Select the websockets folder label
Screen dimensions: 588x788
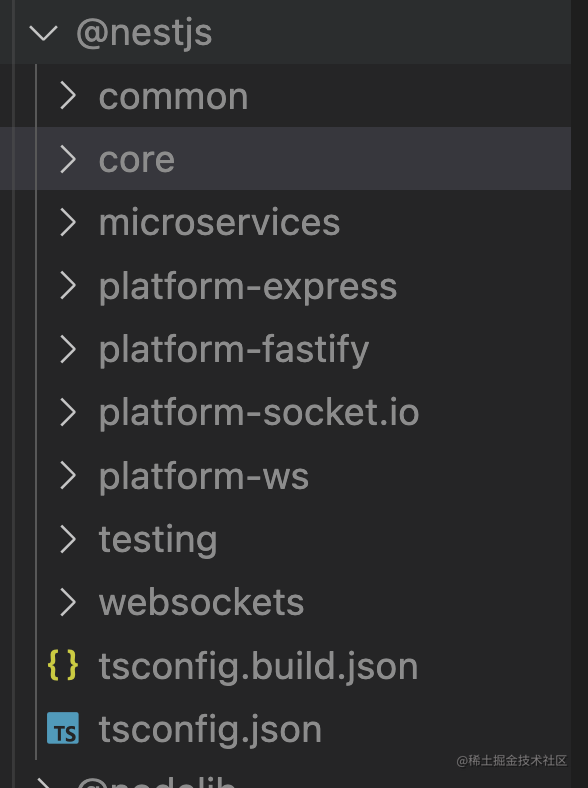(202, 602)
